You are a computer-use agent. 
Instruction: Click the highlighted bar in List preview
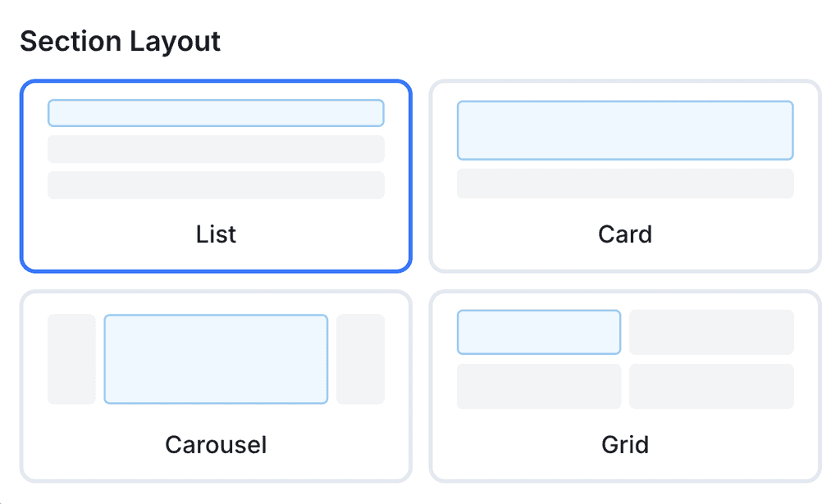tap(216, 113)
